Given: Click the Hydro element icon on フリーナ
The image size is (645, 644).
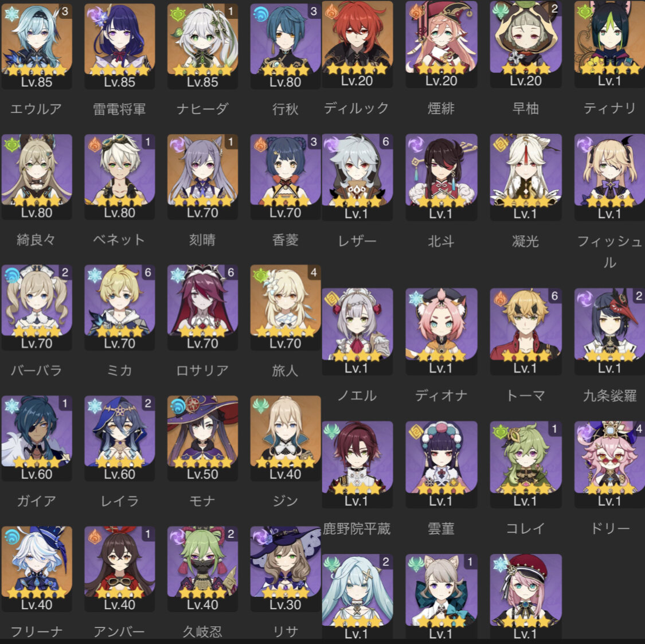Looking at the screenshot, I should click(x=12, y=536).
